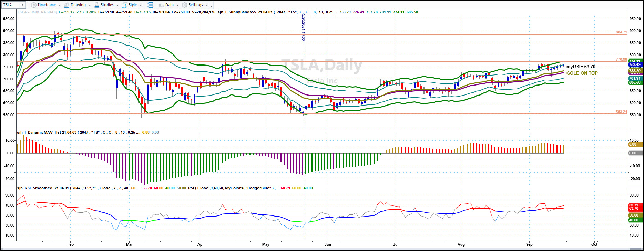Click the V=28,204,176 volume readout
Screen dimensions: 644x251
click(x=203, y=12)
